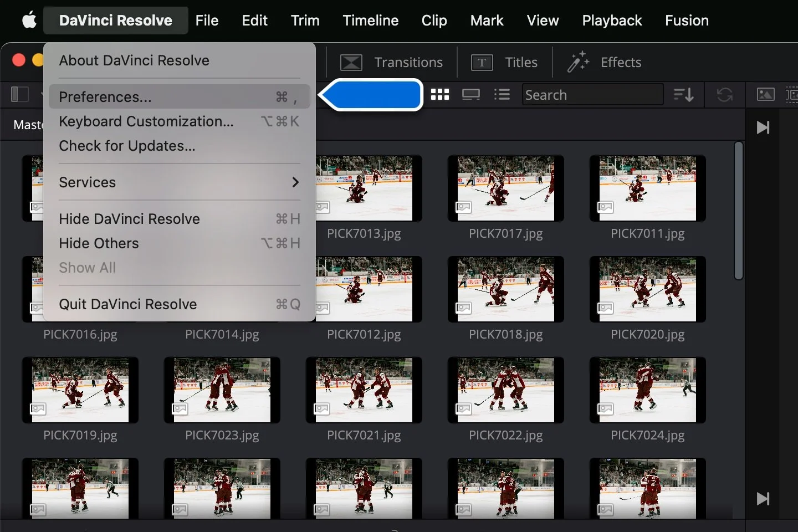Select the PICK7021.jpg thumbnail
Viewport: 798px width, 532px height.
[364, 390]
